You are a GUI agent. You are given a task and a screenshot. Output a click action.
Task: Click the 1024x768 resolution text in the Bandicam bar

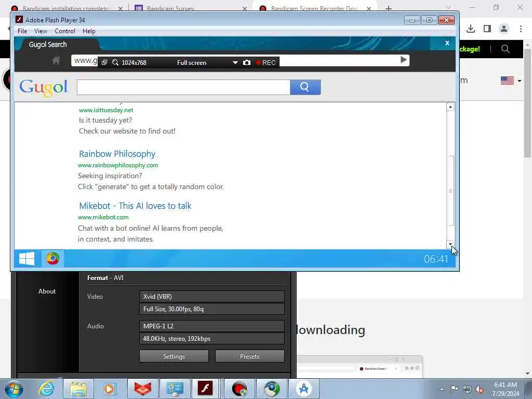pyautogui.click(x=134, y=63)
